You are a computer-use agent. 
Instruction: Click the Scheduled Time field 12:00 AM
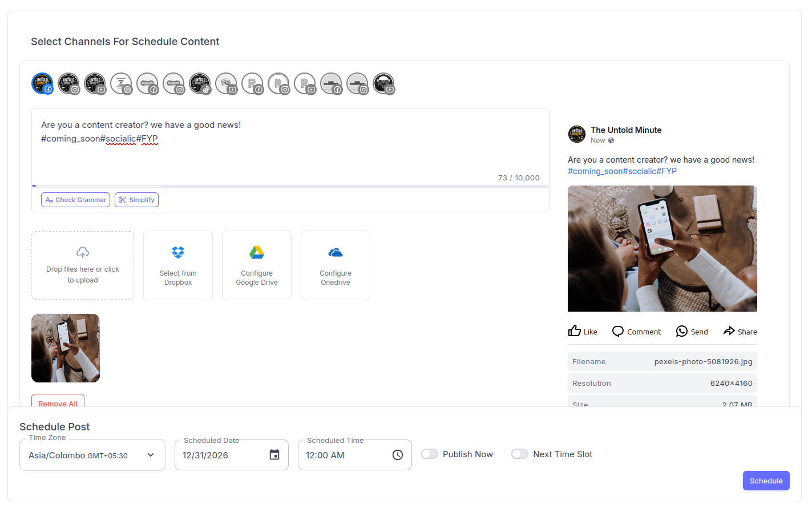point(355,455)
